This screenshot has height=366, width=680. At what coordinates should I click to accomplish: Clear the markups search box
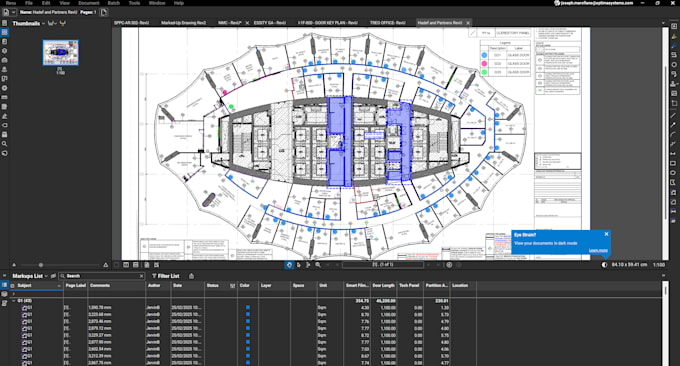click(141, 276)
